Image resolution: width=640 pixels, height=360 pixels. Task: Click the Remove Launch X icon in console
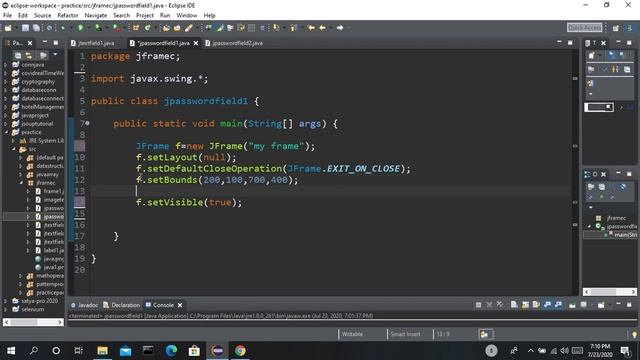pyautogui.click(x=489, y=305)
